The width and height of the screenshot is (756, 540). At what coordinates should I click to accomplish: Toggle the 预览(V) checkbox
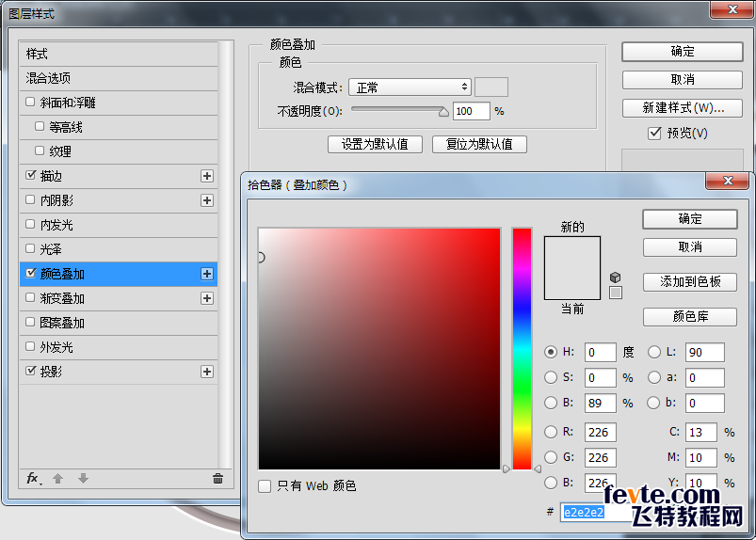[x=654, y=133]
